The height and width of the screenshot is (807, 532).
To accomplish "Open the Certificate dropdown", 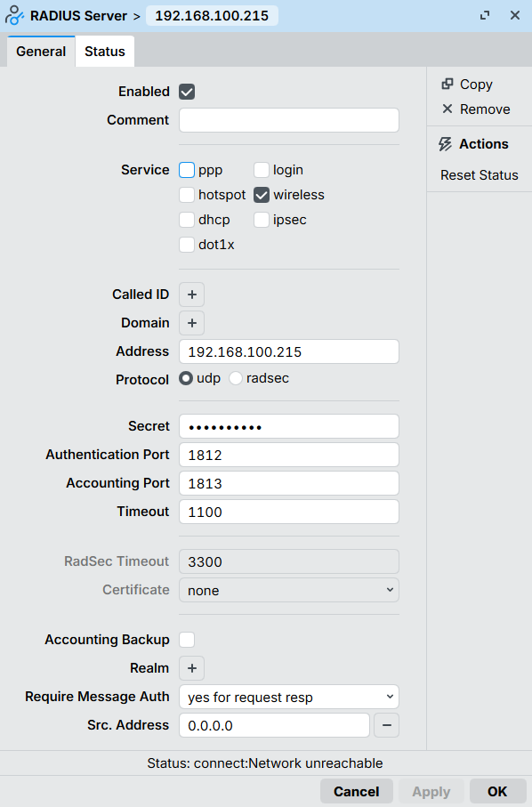I will point(288,590).
